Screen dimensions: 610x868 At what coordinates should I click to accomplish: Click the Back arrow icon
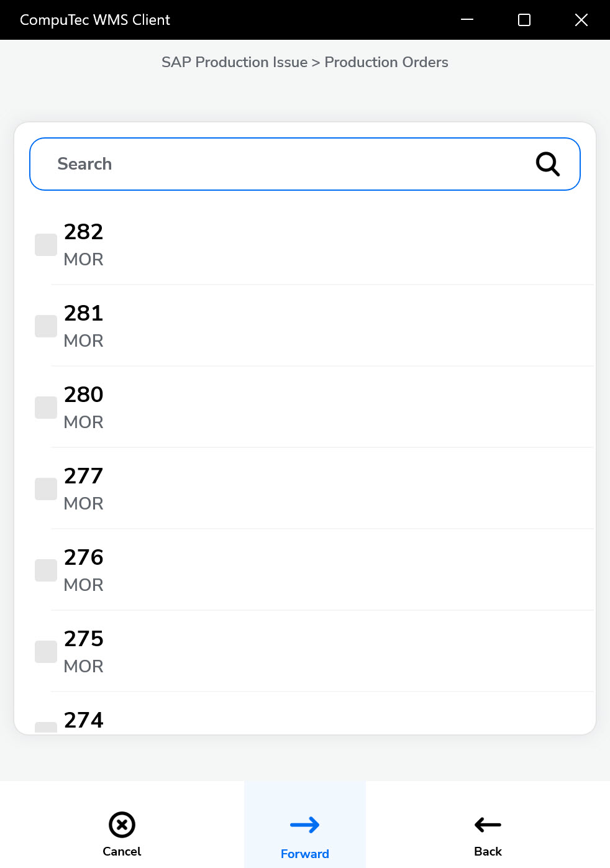click(488, 825)
